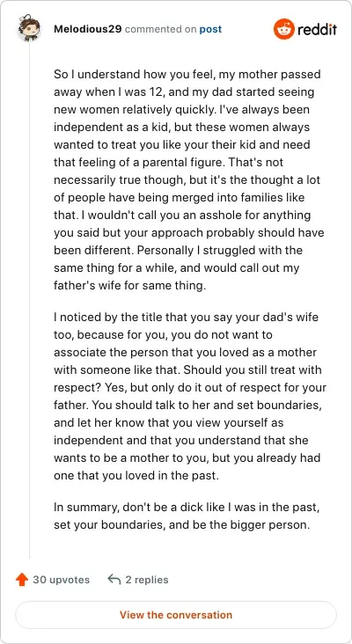352x644 pixels.
Task: Open the "2 replies" label
Action: coord(147,580)
